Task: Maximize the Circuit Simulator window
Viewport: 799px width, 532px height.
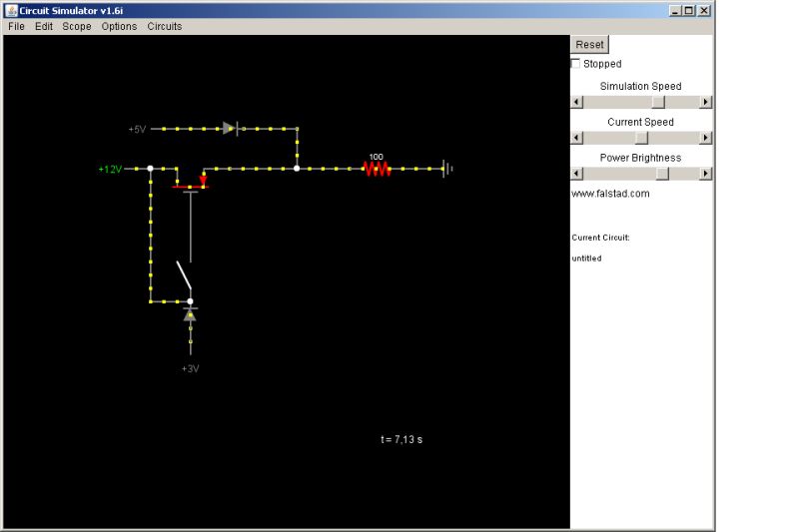Action: click(x=689, y=10)
